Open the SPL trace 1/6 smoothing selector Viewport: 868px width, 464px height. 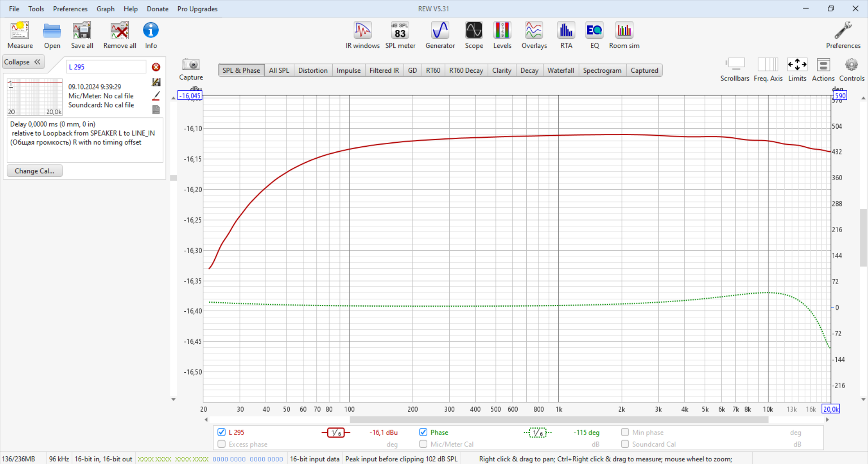pos(336,432)
